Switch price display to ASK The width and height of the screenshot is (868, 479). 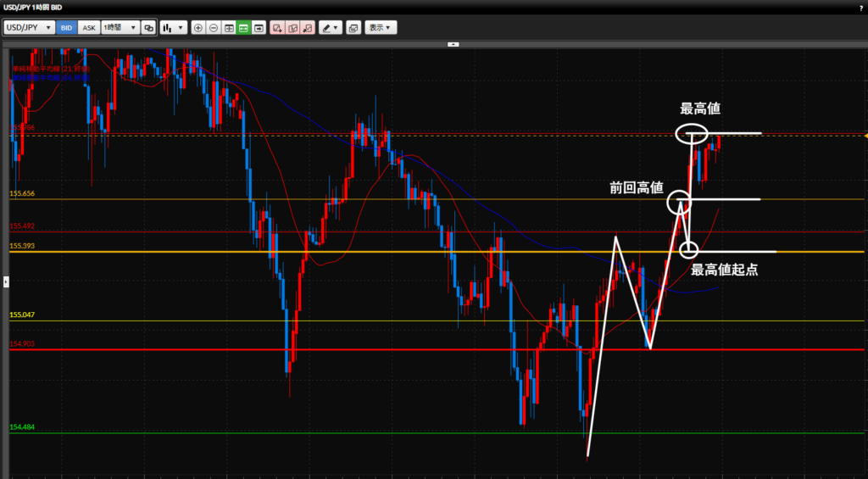[88, 27]
